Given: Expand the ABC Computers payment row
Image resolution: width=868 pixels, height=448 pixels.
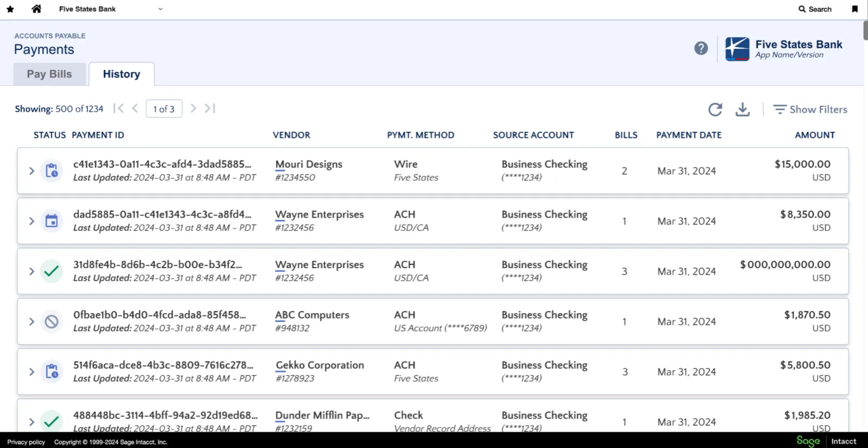Looking at the screenshot, I should point(32,321).
